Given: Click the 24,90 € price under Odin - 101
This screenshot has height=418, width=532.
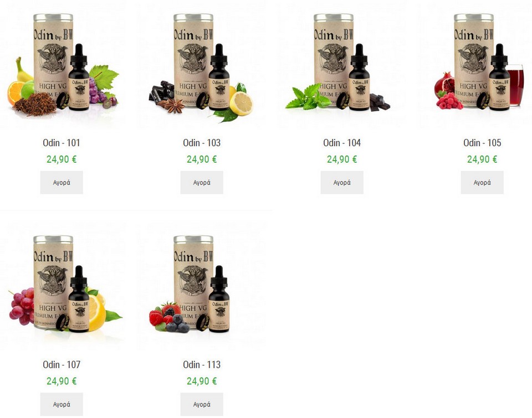Looking at the screenshot, I should point(62,159).
